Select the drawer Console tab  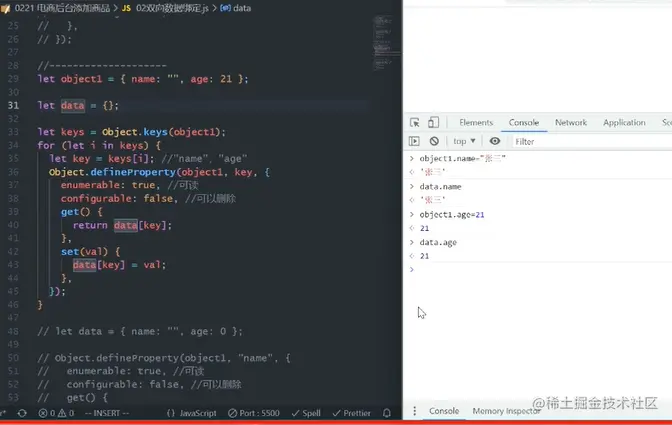click(x=444, y=411)
